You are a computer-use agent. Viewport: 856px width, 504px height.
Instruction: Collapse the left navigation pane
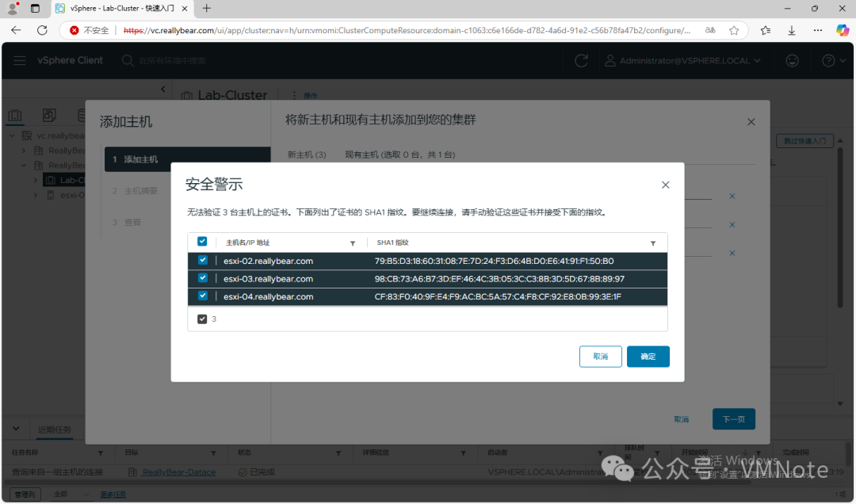pos(162,89)
